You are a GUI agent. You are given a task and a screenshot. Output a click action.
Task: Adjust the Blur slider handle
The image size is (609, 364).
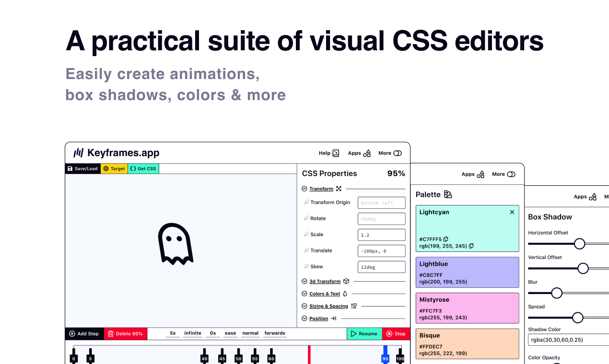(556, 293)
